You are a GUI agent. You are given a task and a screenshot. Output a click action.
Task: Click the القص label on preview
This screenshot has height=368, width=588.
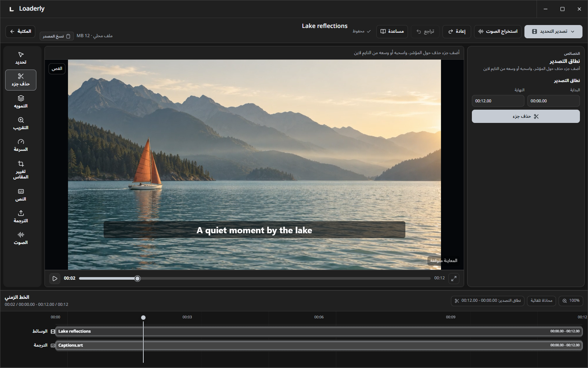(57, 69)
